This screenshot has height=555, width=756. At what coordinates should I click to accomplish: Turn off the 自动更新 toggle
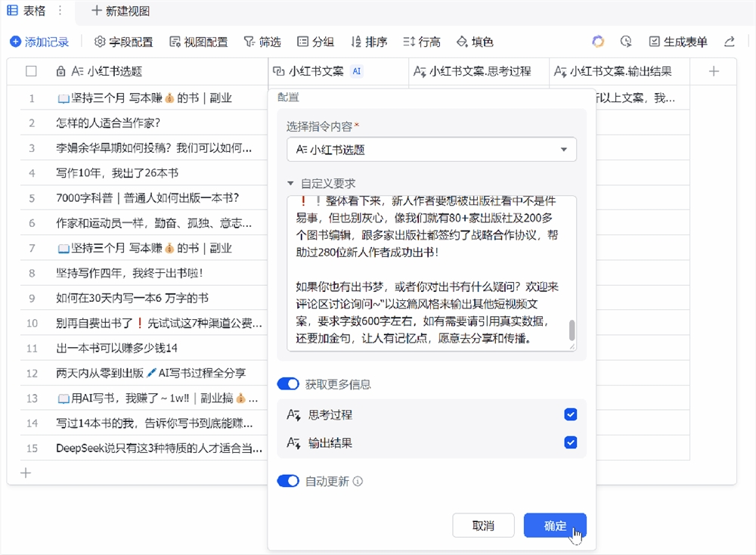coord(290,481)
